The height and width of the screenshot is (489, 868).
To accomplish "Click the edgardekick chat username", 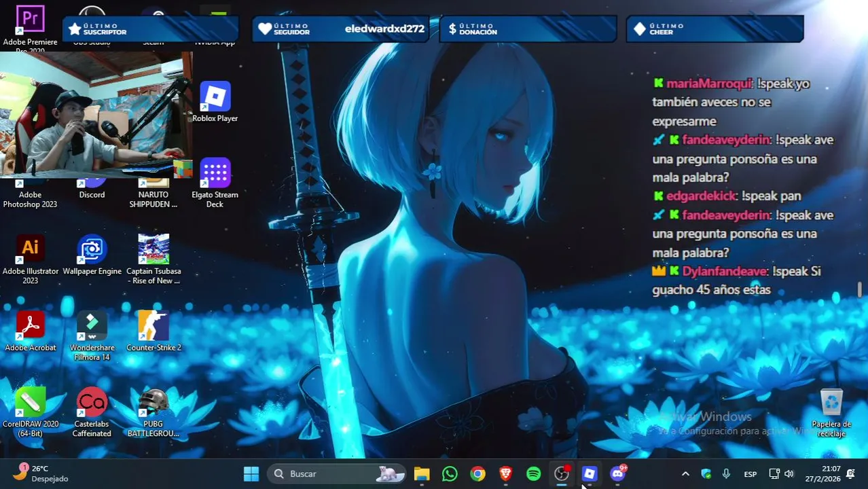I will 701,196.
